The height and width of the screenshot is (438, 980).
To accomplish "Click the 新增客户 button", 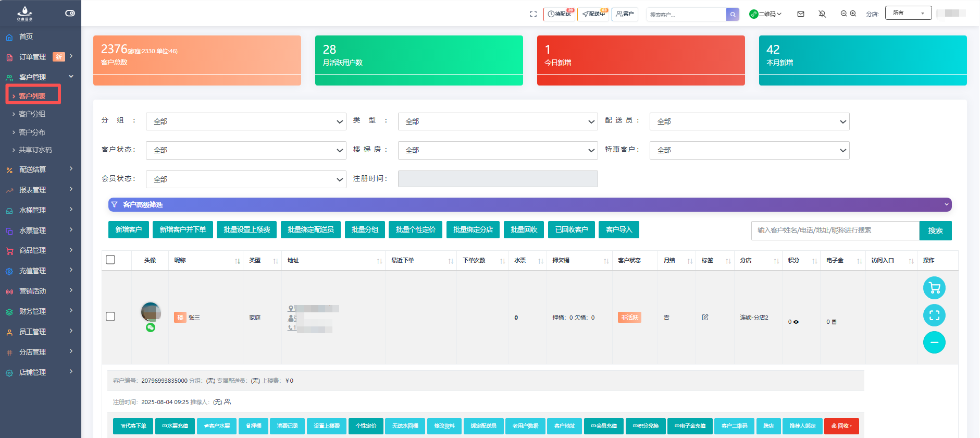I will click(x=129, y=229).
